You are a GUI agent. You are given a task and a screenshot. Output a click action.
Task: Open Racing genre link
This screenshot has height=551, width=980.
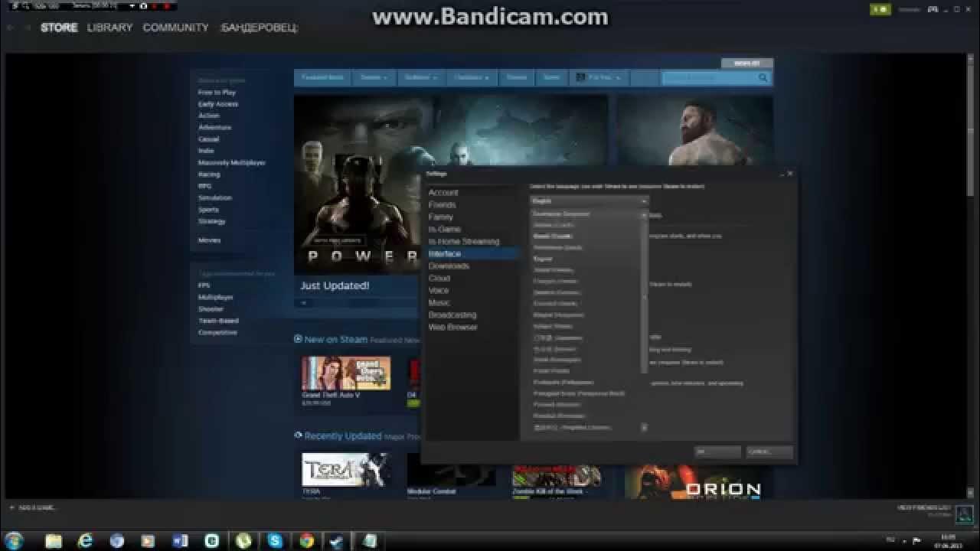[x=209, y=174]
